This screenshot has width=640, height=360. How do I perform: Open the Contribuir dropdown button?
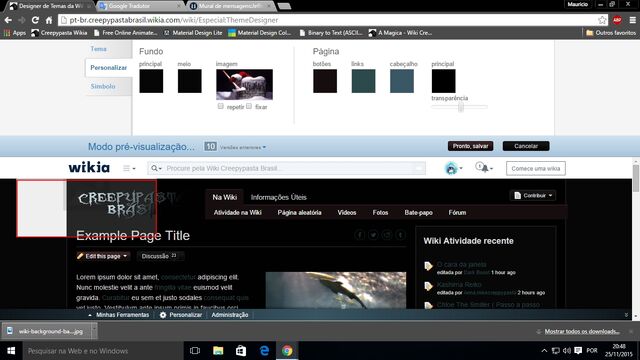[x=533, y=196]
